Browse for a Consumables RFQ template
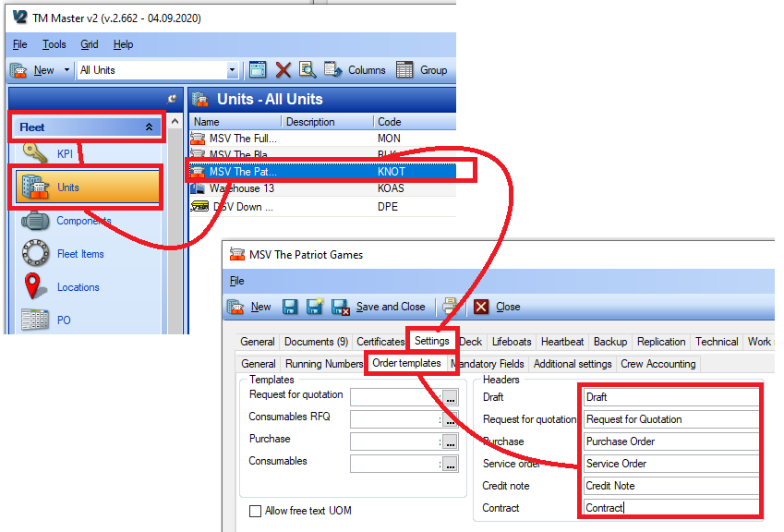 pyautogui.click(x=450, y=419)
